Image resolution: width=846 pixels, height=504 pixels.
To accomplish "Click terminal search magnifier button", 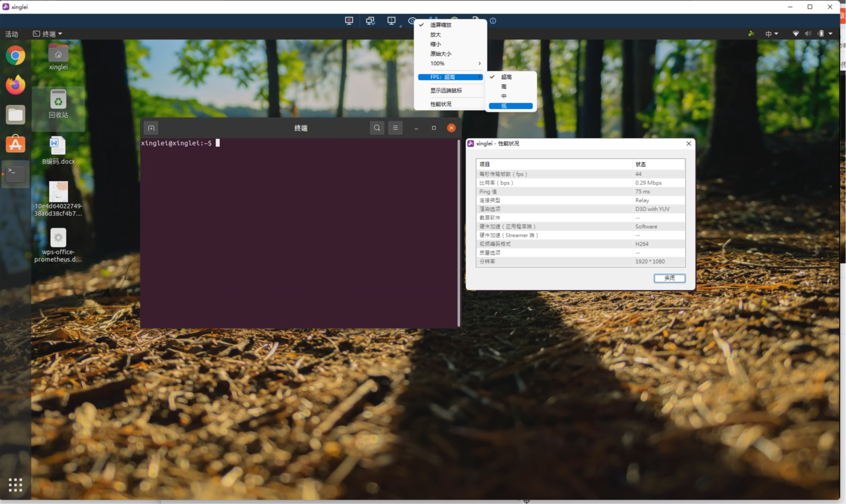I will coord(376,128).
